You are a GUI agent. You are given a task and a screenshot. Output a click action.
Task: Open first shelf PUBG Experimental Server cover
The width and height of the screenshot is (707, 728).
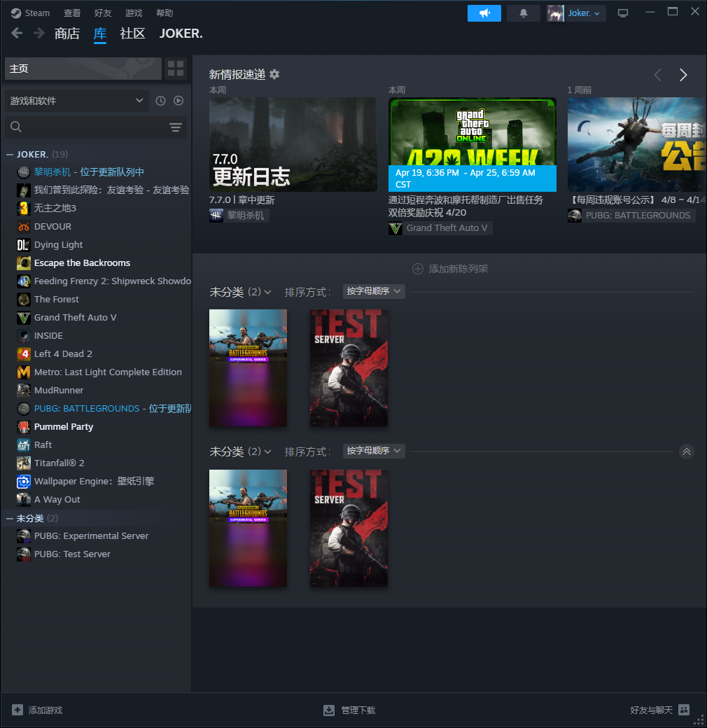[248, 367]
